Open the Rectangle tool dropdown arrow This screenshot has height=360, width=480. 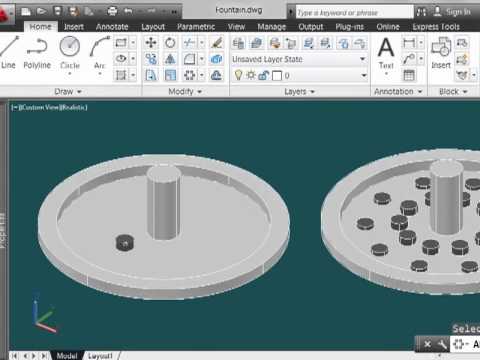[133, 43]
